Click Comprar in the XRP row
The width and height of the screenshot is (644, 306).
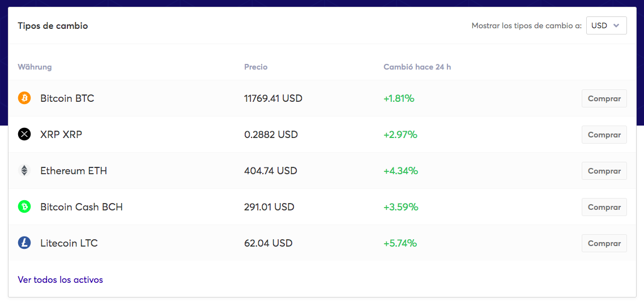click(x=604, y=135)
